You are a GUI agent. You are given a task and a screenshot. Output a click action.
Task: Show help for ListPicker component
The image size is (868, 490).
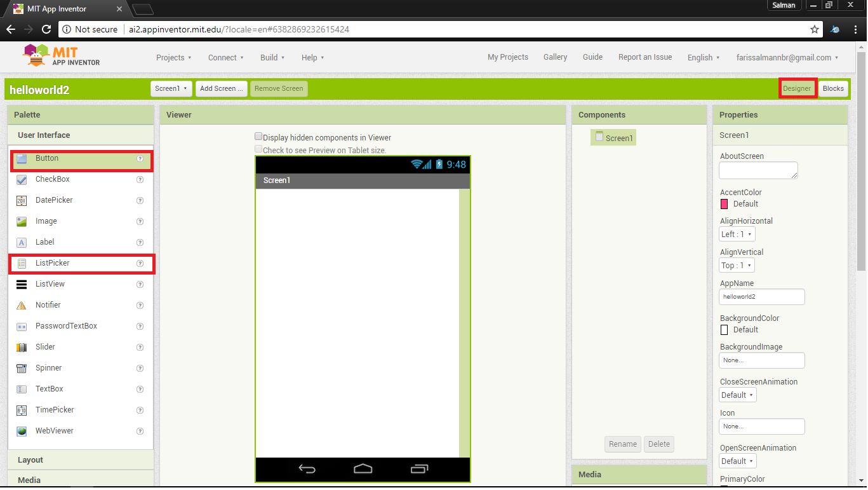point(140,264)
